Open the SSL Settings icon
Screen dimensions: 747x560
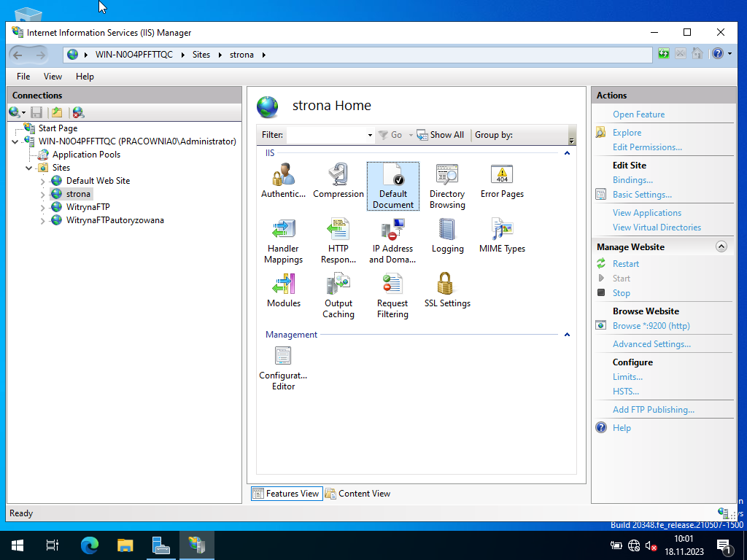[447, 289]
